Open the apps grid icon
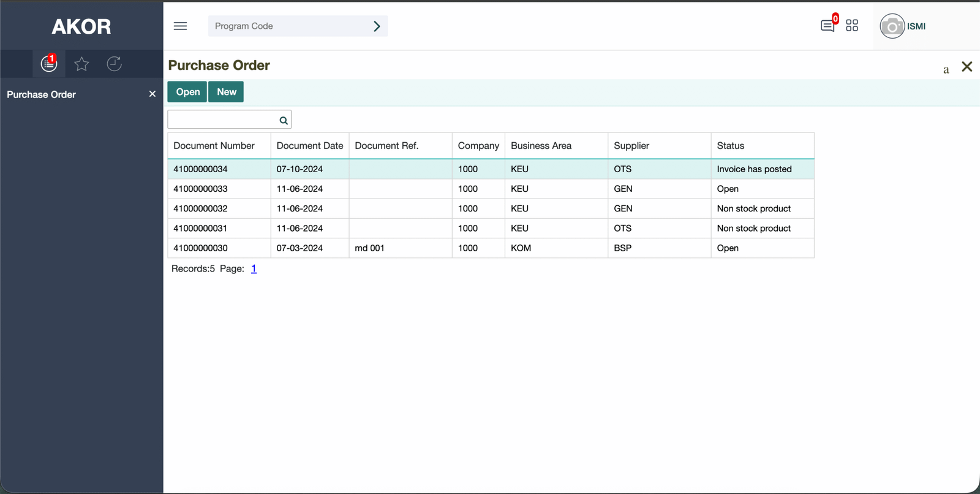Screen dimensions: 980x494 click(852, 26)
